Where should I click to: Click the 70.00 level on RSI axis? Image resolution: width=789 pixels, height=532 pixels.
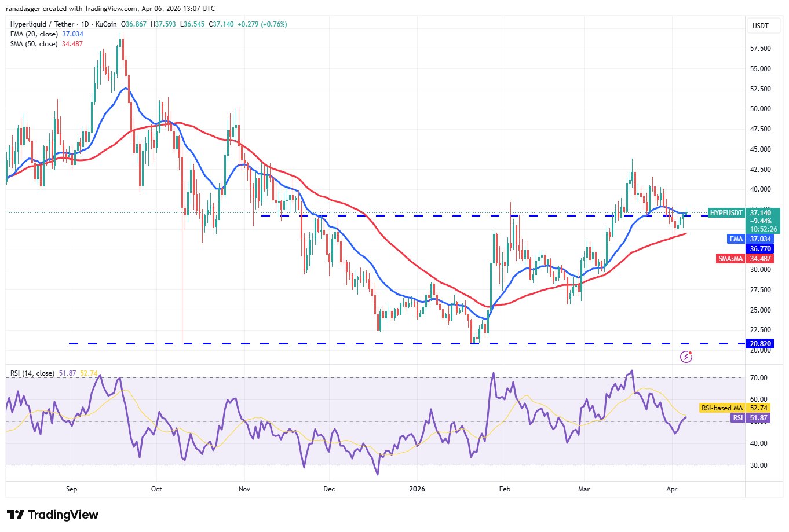[x=759, y=378]
